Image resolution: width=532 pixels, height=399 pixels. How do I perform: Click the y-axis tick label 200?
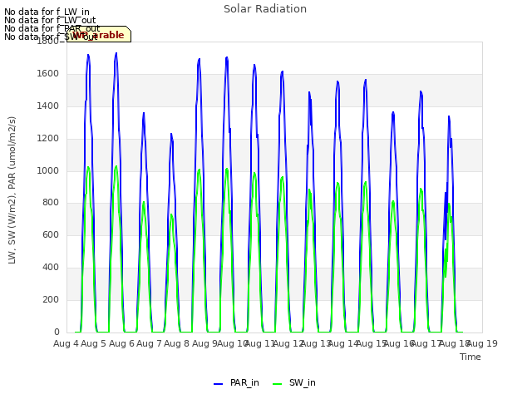pos(51,299)
